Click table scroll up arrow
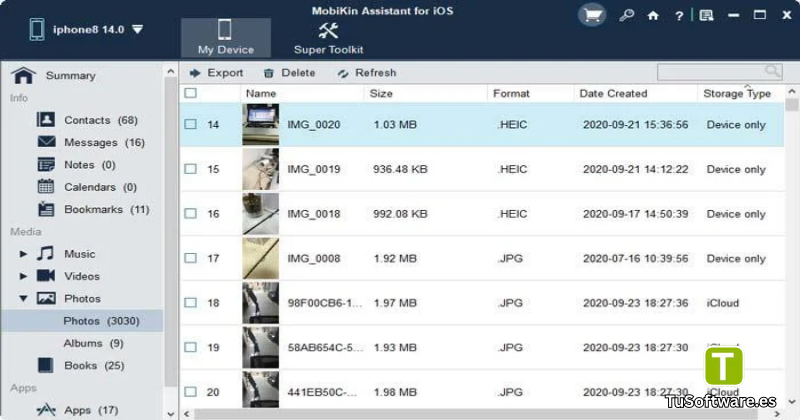 792,91
